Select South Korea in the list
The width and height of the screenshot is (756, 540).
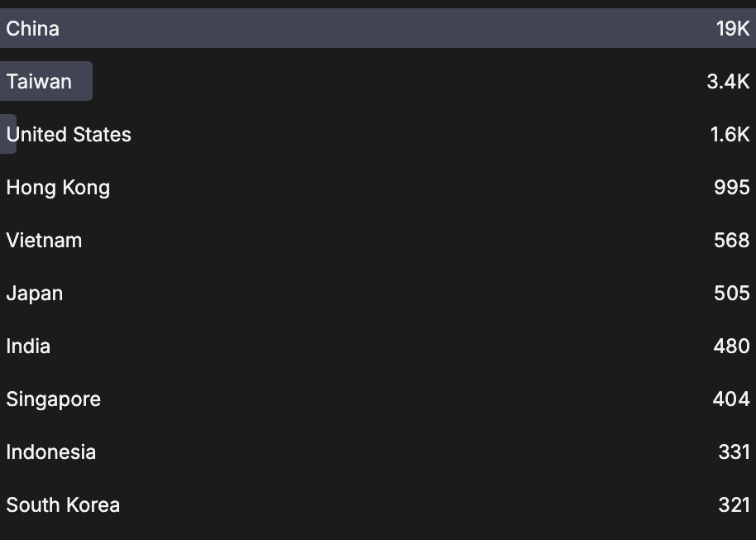click(x=63, y=505)
